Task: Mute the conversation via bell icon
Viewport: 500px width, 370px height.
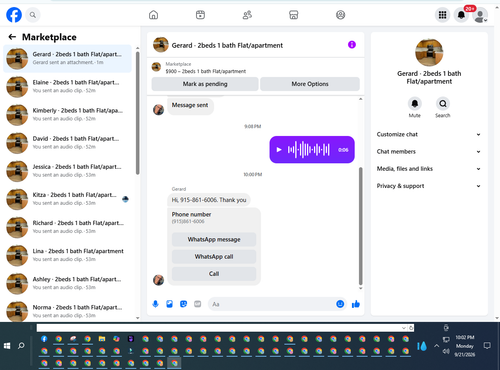Action: tap(415, 104)
